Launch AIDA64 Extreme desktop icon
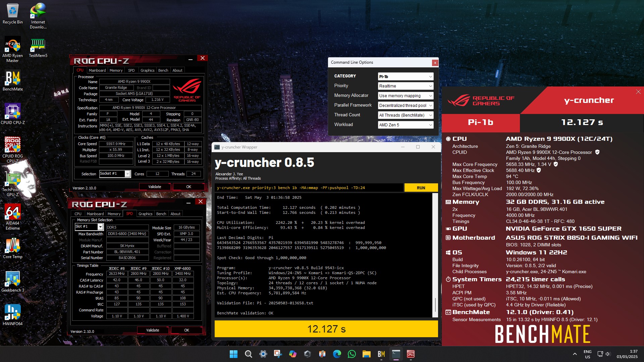Viewport: 644px width, 362px height. point(13,217)
